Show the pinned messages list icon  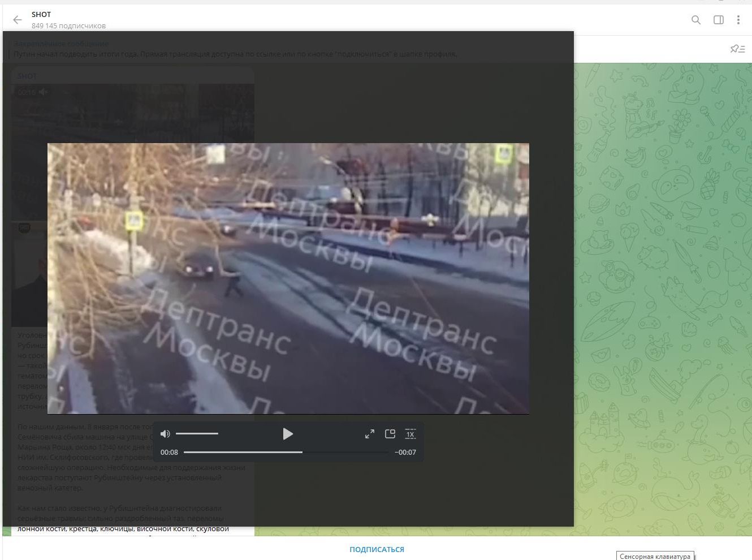tap(737, 49)
